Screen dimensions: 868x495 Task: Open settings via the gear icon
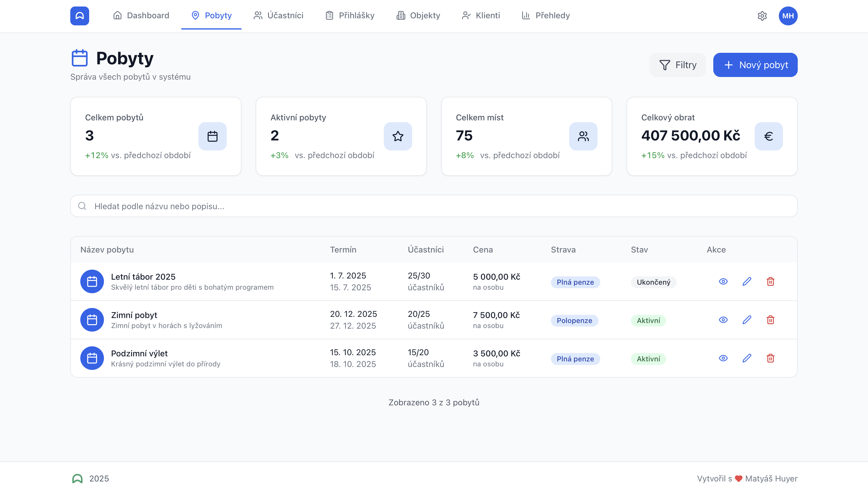coord(762,16)
